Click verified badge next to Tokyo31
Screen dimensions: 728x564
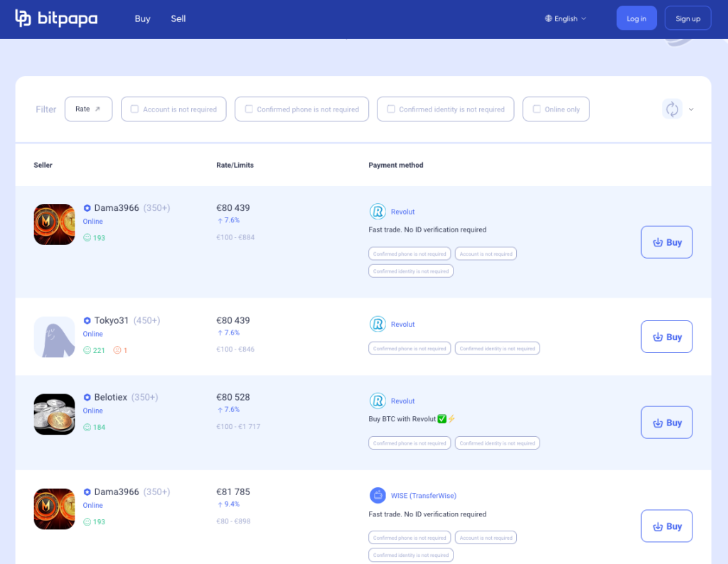pyautogui.click(x=87, y=321)
